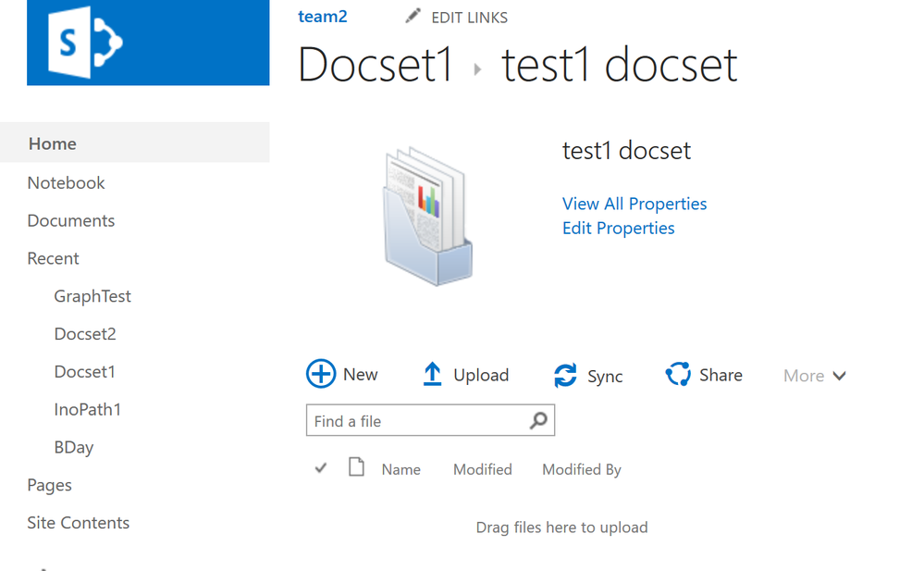The image size is (924, 571).
Task: Go to Site Contents in navigation
Action: pyautogui.click(x=79, y=523)
